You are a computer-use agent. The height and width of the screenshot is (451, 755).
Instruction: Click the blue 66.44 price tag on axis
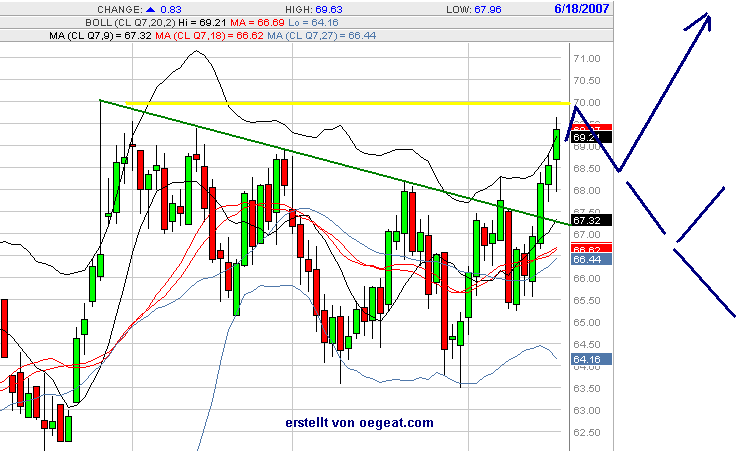[591, 259]
